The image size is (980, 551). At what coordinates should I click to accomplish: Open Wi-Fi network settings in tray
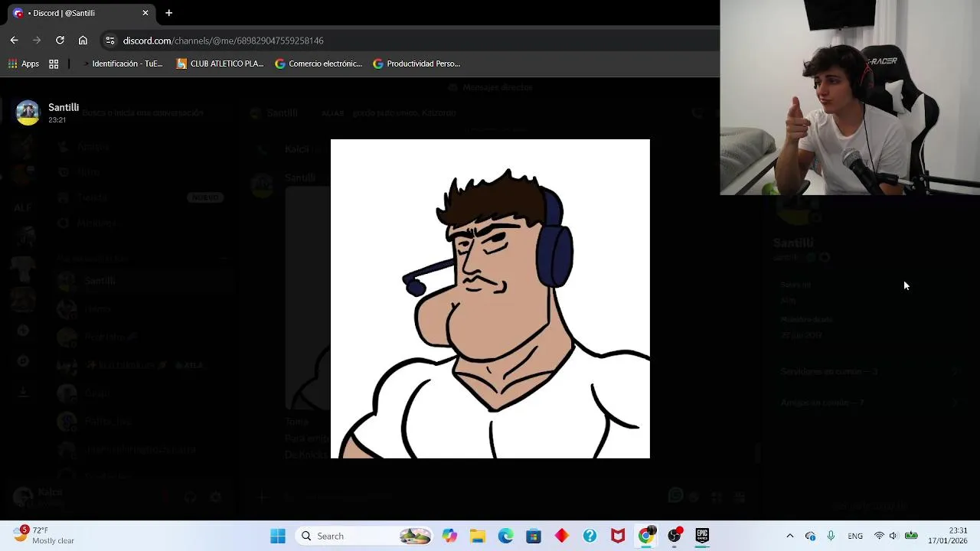click(879, 536)
